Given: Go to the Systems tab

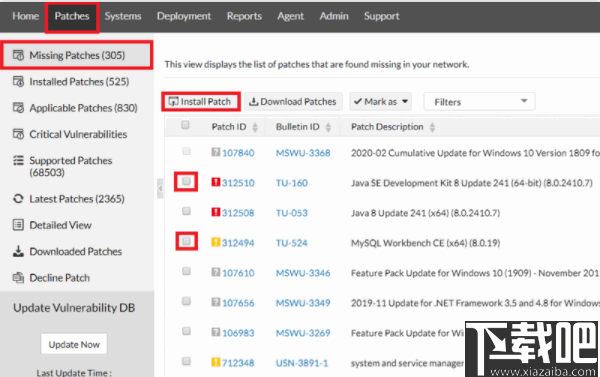Looking at the screenshot, I should click(123, 16).
